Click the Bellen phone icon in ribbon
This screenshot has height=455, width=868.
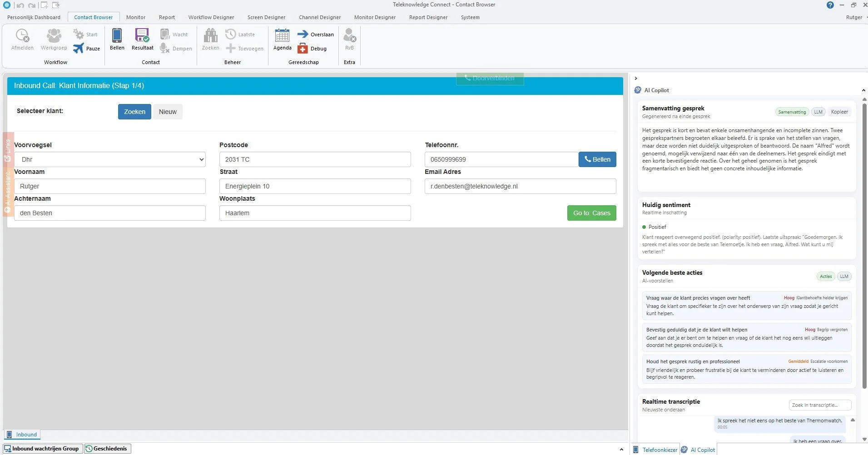[117, 35]
